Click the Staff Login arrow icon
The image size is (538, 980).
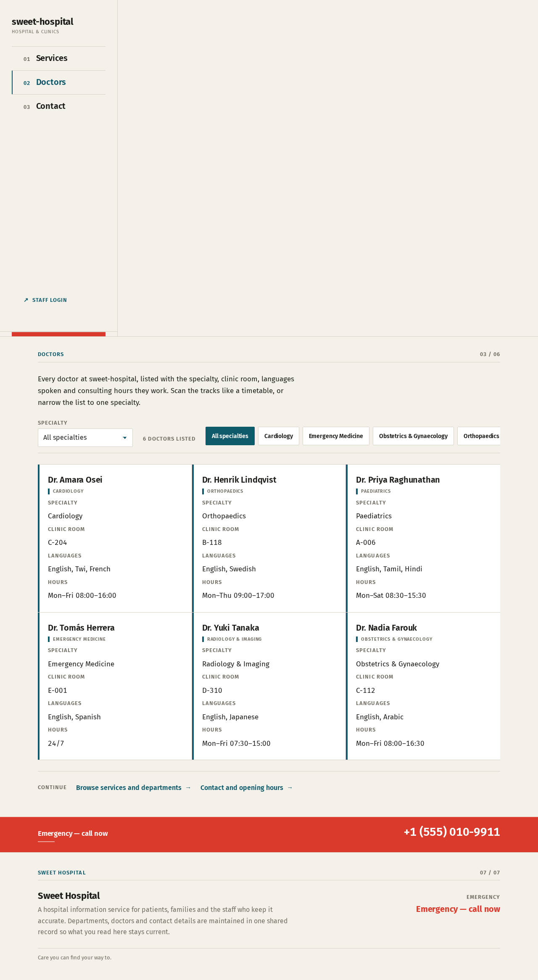(26, 300)
